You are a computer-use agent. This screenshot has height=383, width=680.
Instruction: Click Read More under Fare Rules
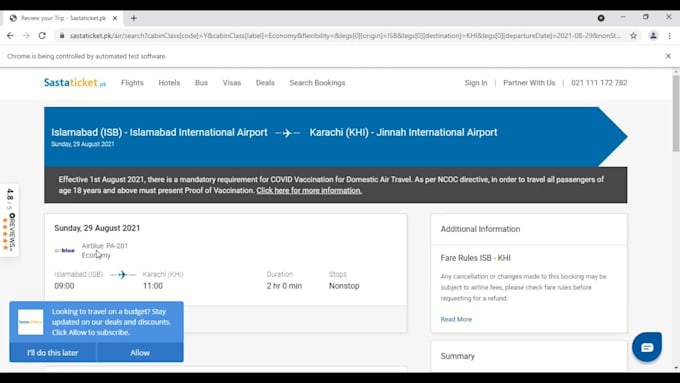pyautogui.click(x=456, y=319)
